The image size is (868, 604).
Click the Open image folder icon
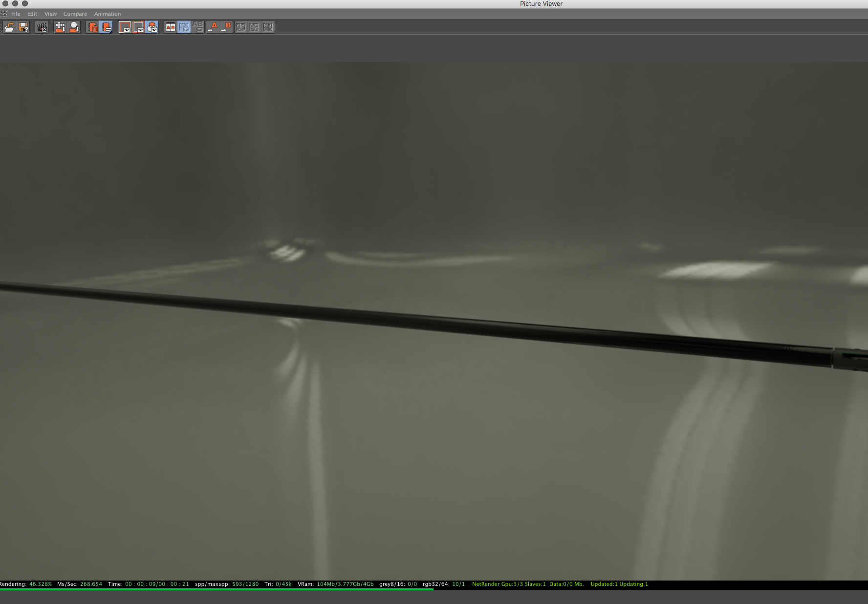[9, 27]
